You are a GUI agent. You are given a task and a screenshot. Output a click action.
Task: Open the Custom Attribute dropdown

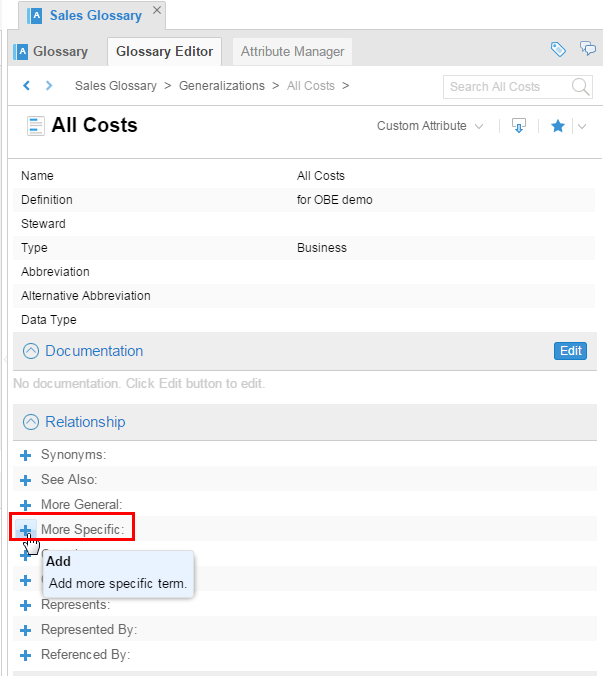(430, 126)
